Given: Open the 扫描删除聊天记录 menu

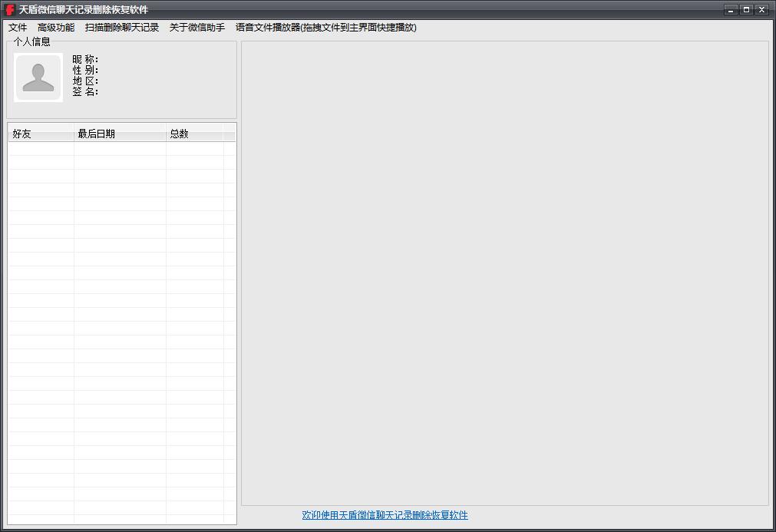Looking at the screenshot, I should [x=122, y=27].
